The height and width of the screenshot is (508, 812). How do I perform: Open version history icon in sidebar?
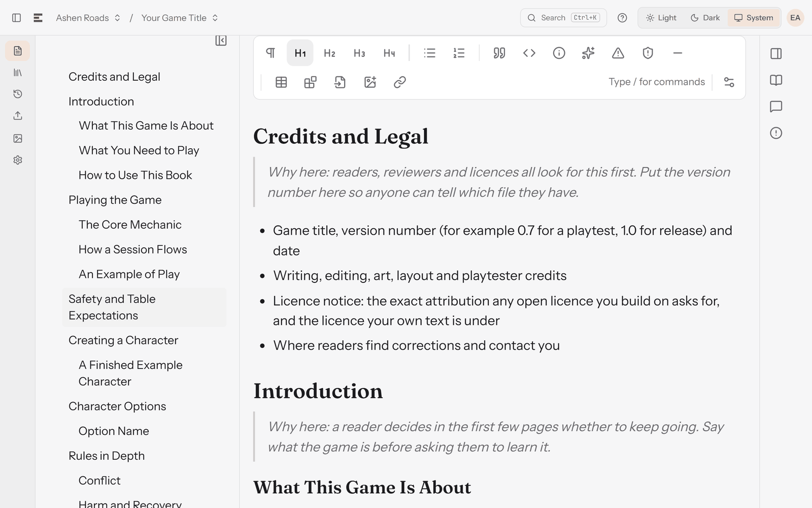[18, 94]
